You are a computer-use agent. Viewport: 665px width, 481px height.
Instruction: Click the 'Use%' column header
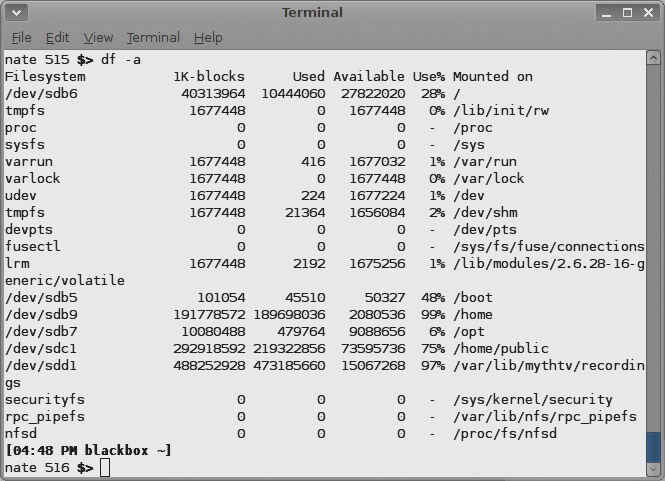(x=429, y=77)
